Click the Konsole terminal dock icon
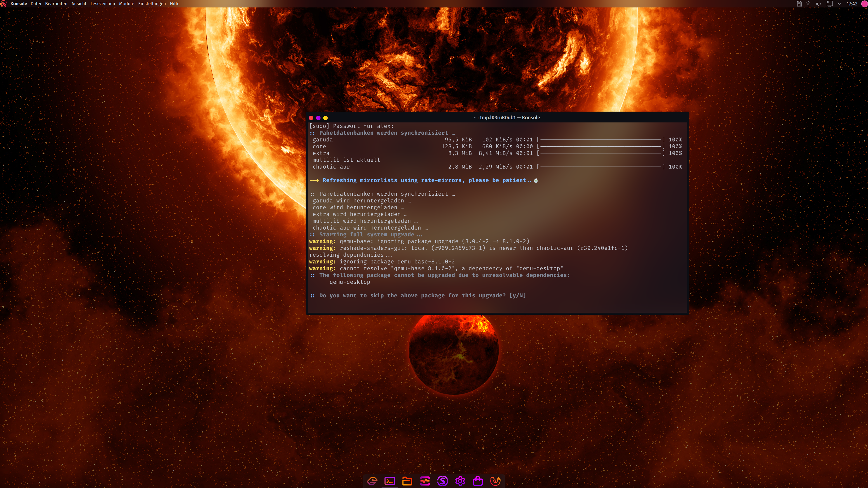This screenshot has width=868, height=488. click(x=389, y=481)
